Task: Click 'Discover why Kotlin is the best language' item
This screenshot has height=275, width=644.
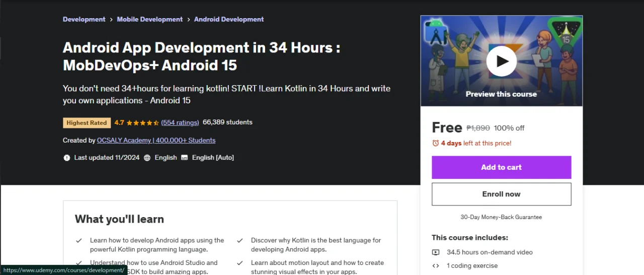Action: pos(316,245)
